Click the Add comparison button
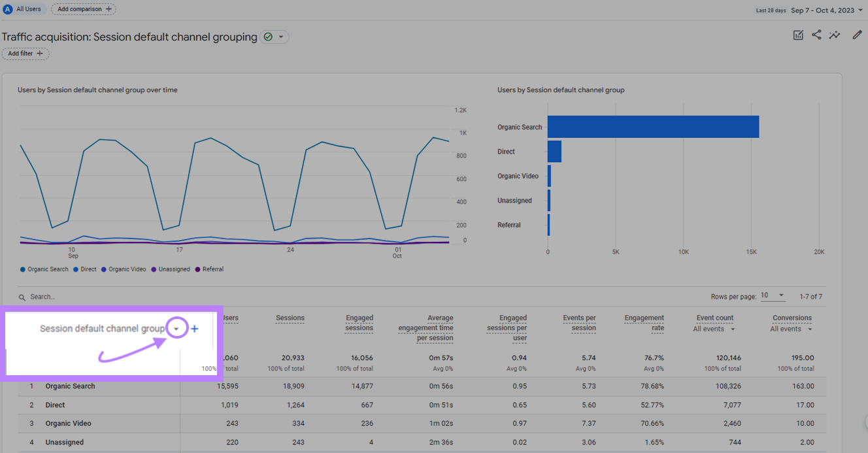868x453 pixels. (84, 9)
